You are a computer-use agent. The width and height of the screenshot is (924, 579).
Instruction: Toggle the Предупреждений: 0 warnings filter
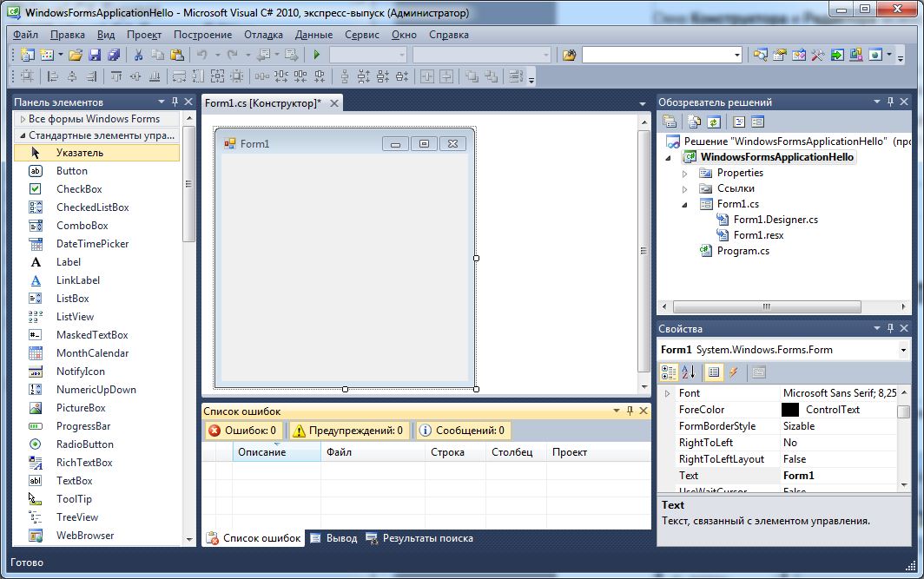348,431
